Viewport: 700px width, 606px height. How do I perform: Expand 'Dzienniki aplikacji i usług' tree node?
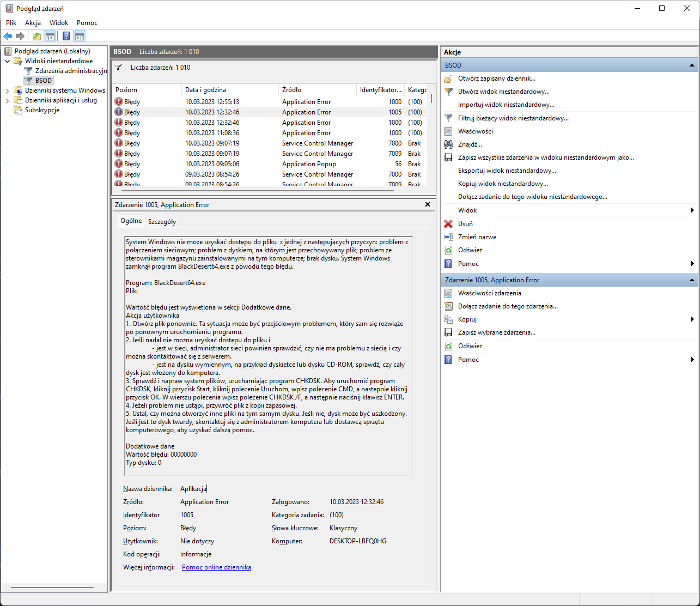click(8, 100)
